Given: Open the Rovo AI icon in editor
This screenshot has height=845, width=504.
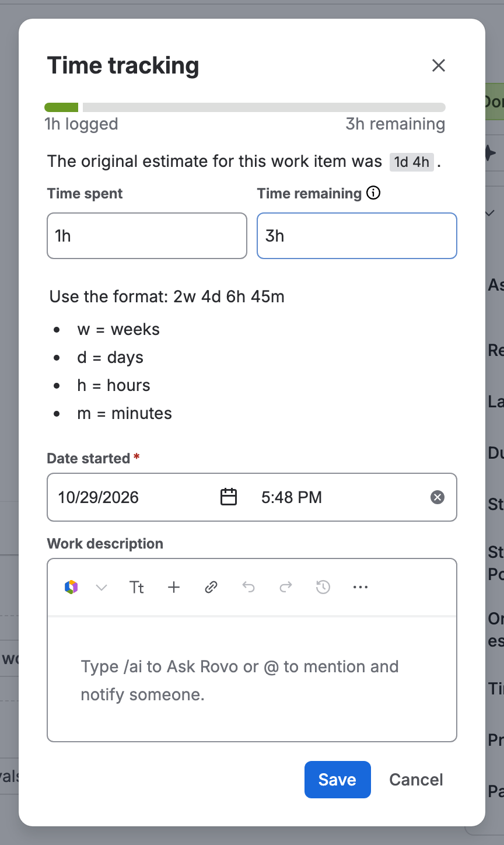Looking at the screenshot, I should pyautogui.click(x=71, y=587).
